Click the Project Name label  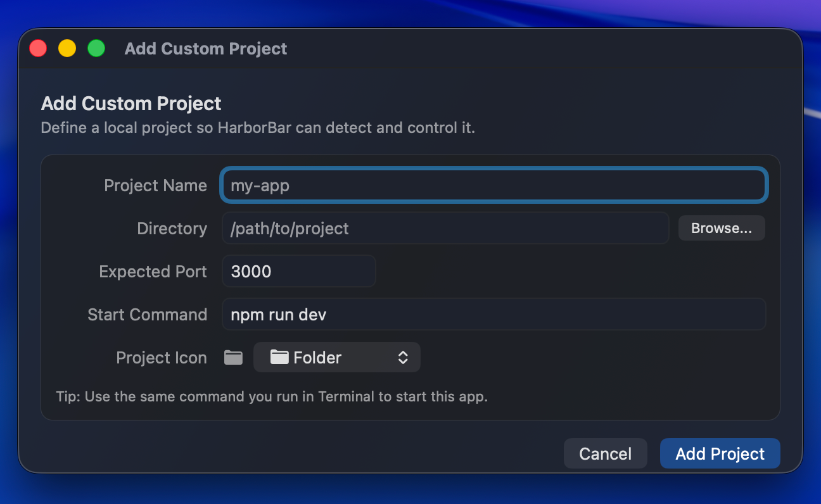click(155, 185)
